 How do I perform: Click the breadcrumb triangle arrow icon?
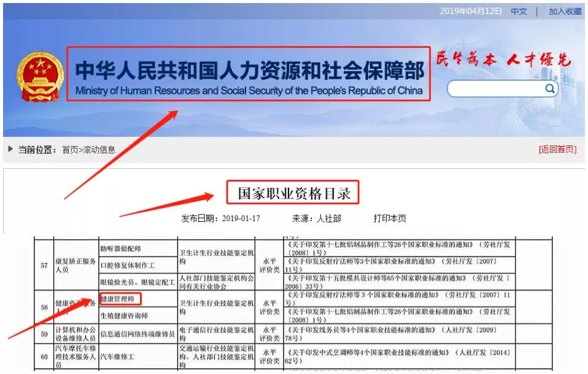click(x=10, y=149)
